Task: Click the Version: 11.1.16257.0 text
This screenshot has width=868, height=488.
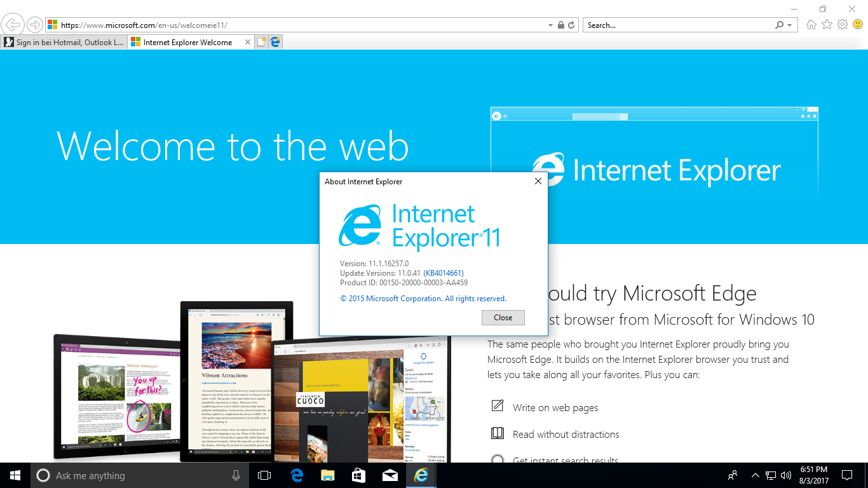Action: coord(374,264)
